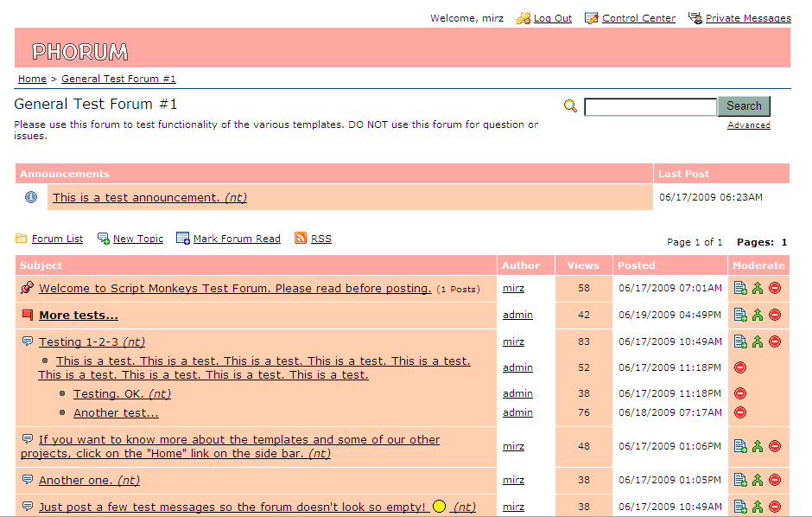Click the red flag icon on More tests
Image resolution: width=812 pixels, height=517 pixels.
click(28, 315)
